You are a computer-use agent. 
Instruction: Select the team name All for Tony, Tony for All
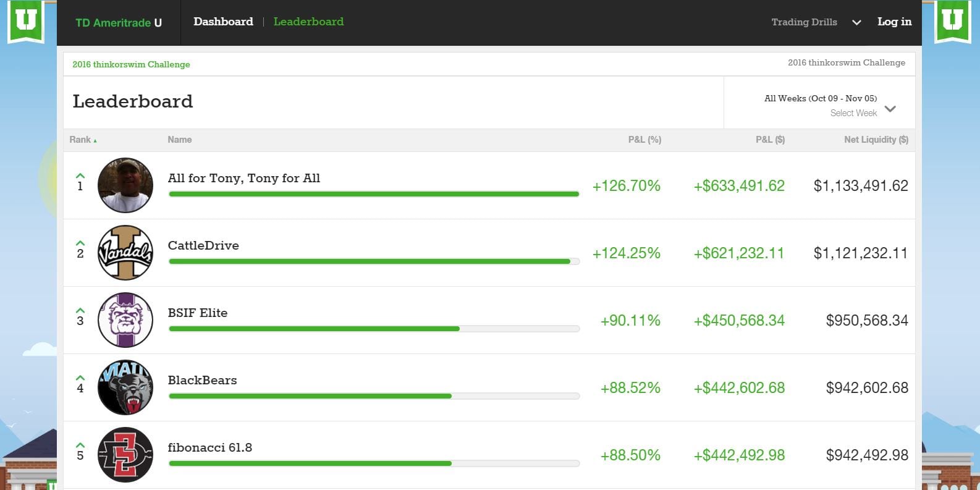(244, 179)
